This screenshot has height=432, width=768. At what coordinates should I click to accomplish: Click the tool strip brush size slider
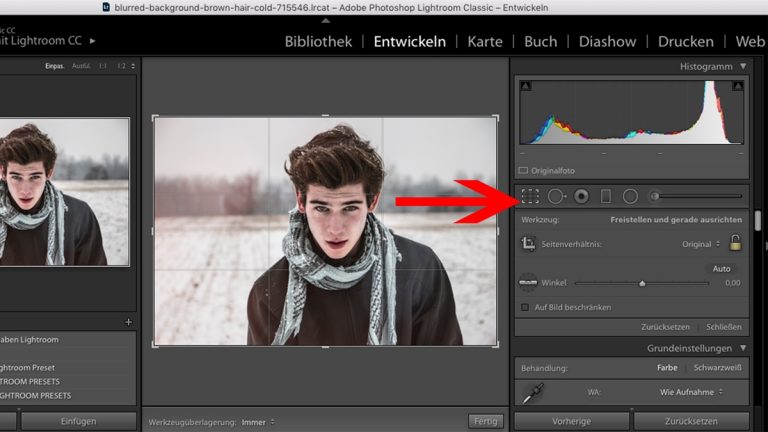pos(700,196)
